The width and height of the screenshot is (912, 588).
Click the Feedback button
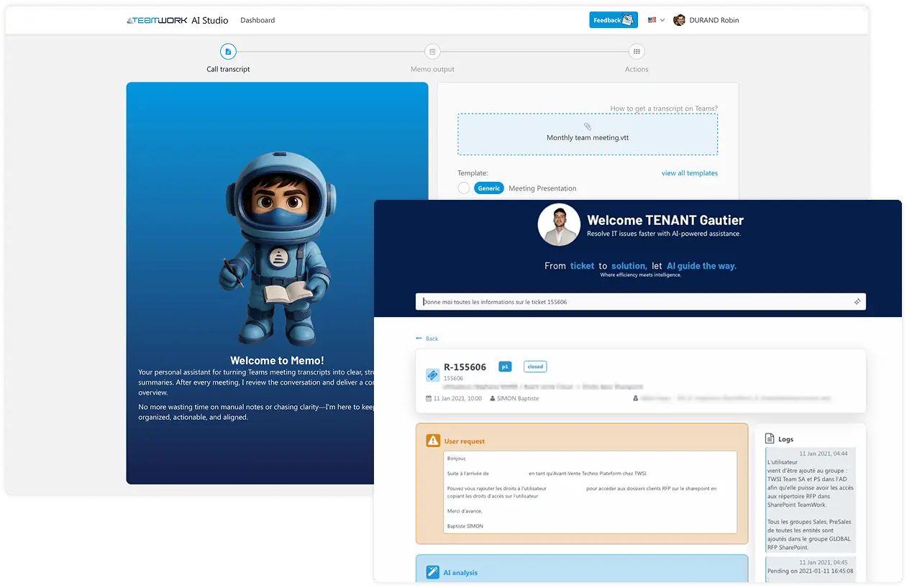[613, 19]
